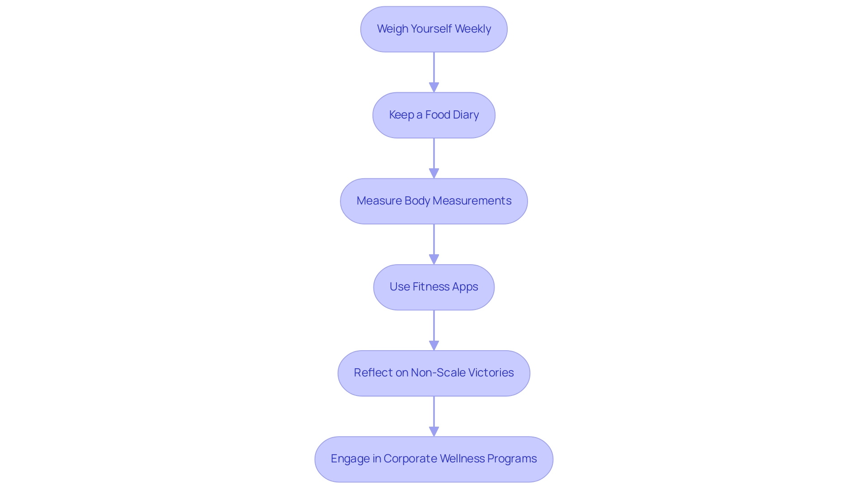Click the 'Reflect on Non-Scale Victories' node

point(434,373)
